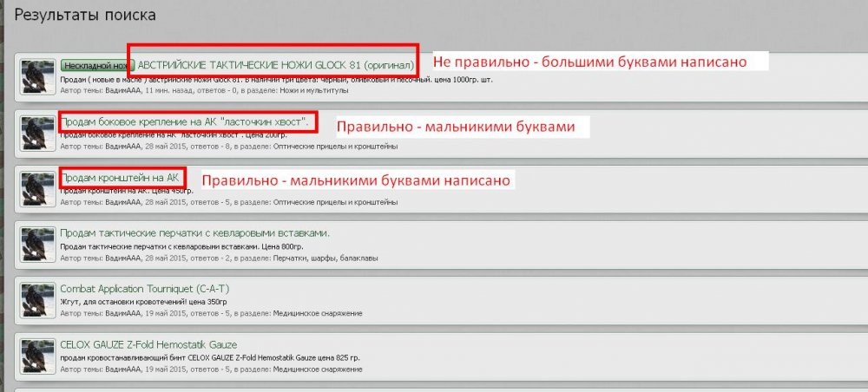Image resolution: width=868 pixels, height=392 pixels.
Task: Click avatar beside the AK bracket listing
Action: 37,189
